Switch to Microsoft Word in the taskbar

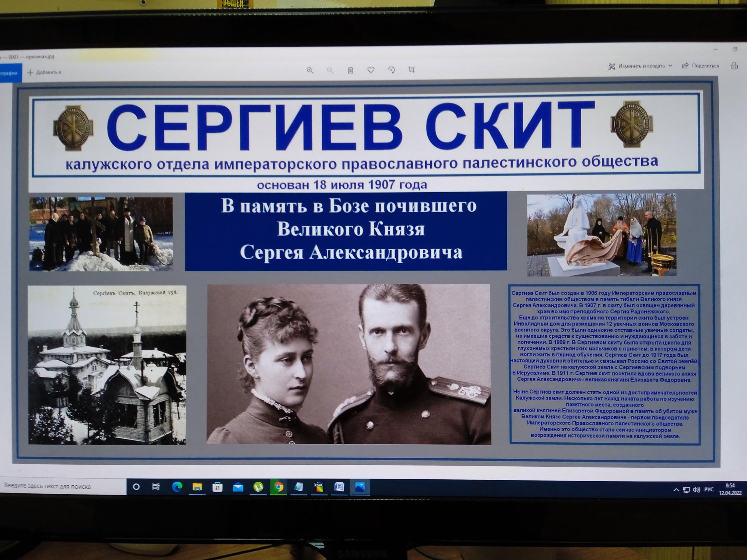coord(339,487)
